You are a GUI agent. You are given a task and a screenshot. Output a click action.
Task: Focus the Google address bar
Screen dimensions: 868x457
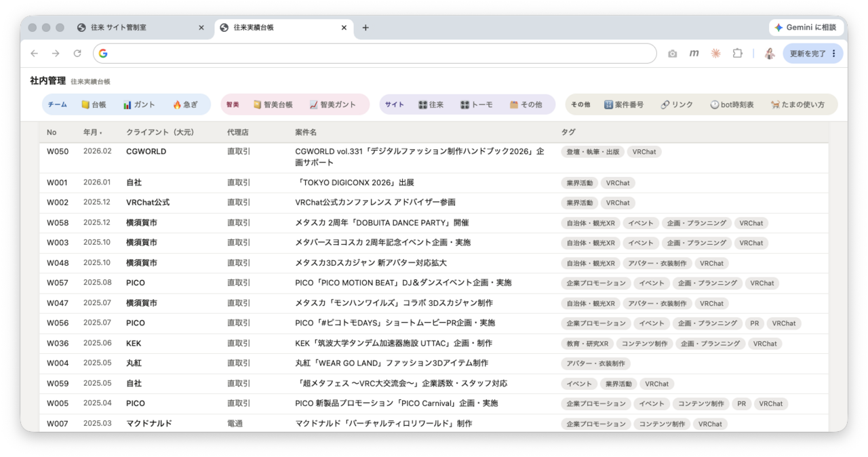(x=375, y=54)
